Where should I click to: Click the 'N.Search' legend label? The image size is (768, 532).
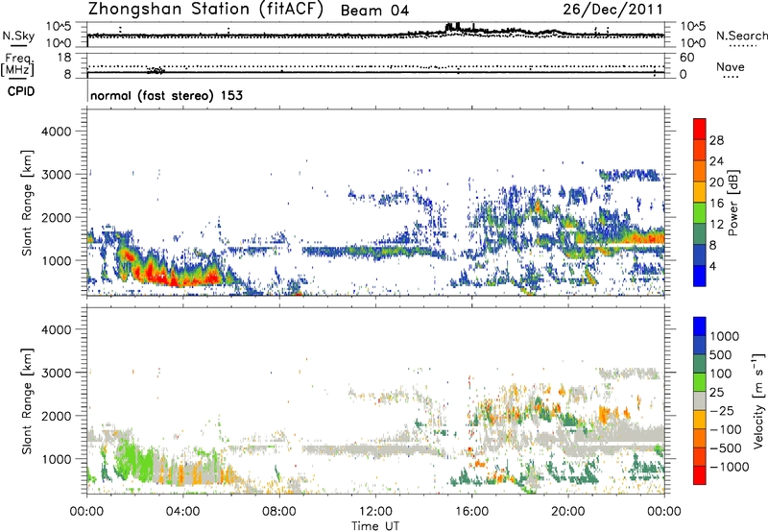[x=741, y=36]
